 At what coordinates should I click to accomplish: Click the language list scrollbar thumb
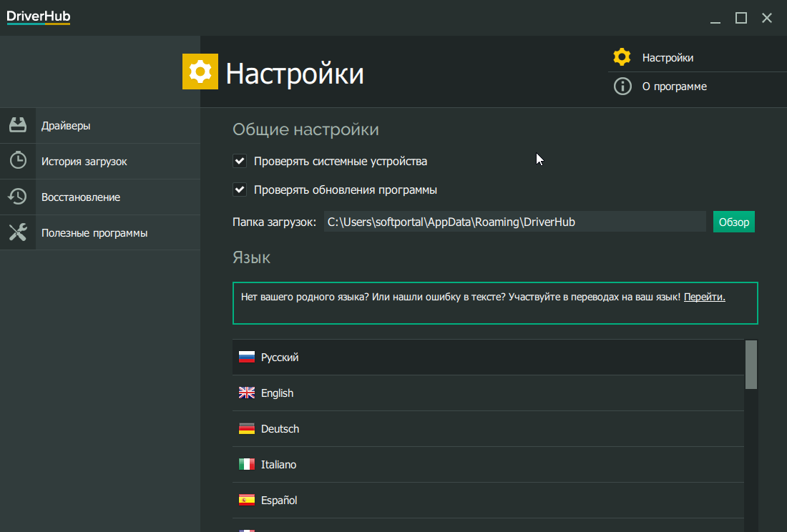point(751,365)
